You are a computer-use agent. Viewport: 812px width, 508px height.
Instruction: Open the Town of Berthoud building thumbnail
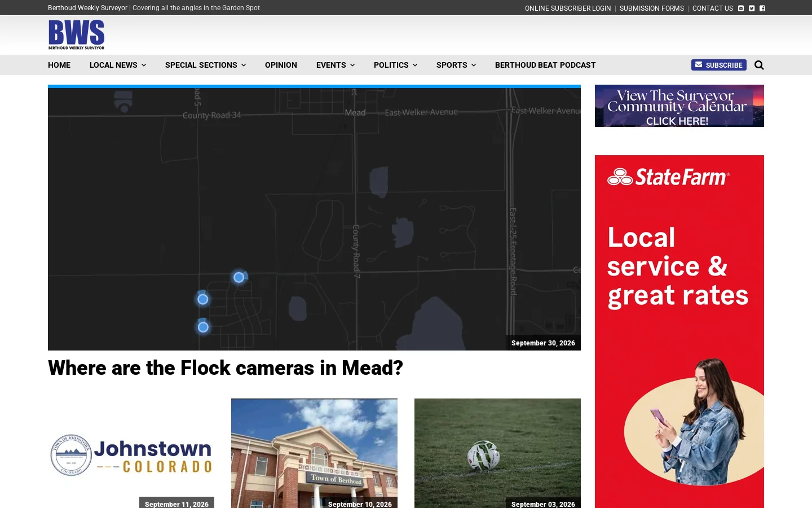coord(314,453)
